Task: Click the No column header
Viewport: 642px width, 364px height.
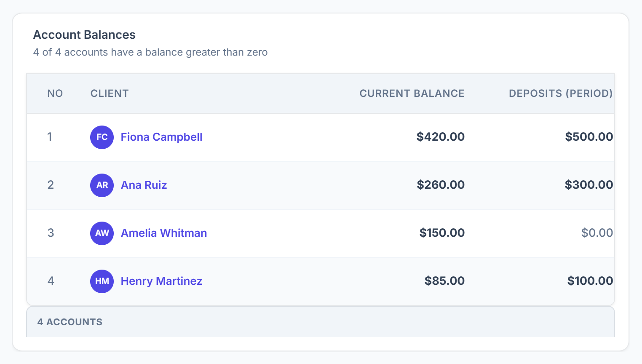Action: click(55, 94)
